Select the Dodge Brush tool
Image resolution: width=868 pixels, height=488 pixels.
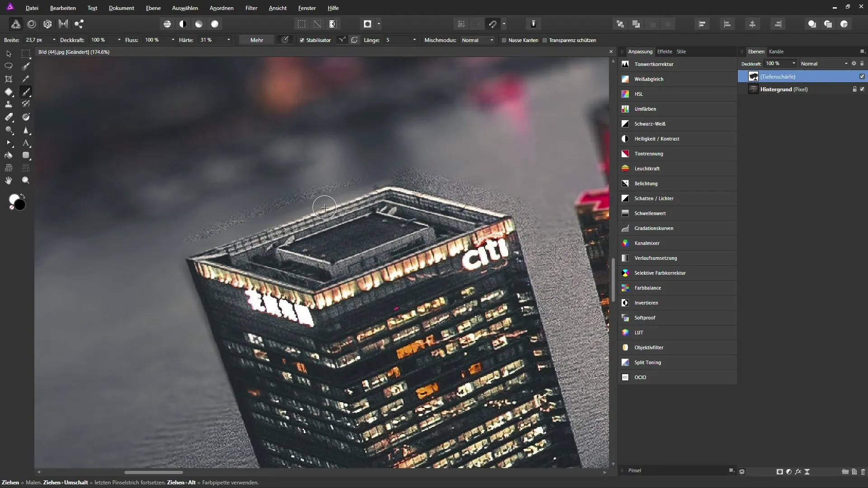click(x=9, y=130)
